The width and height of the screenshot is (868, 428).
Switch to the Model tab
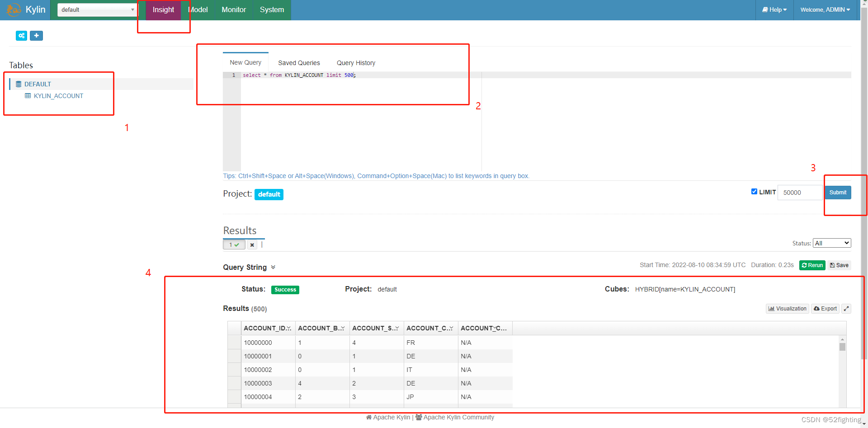pos(198,10)
